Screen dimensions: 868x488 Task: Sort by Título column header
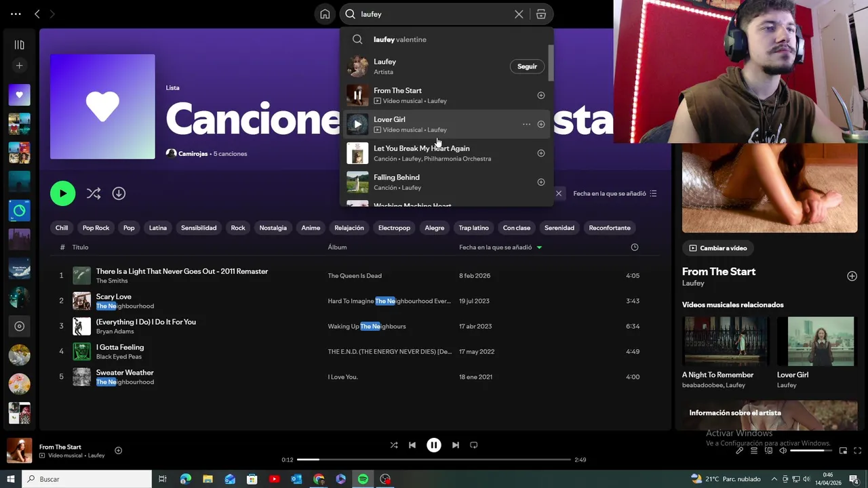[80, 247]
